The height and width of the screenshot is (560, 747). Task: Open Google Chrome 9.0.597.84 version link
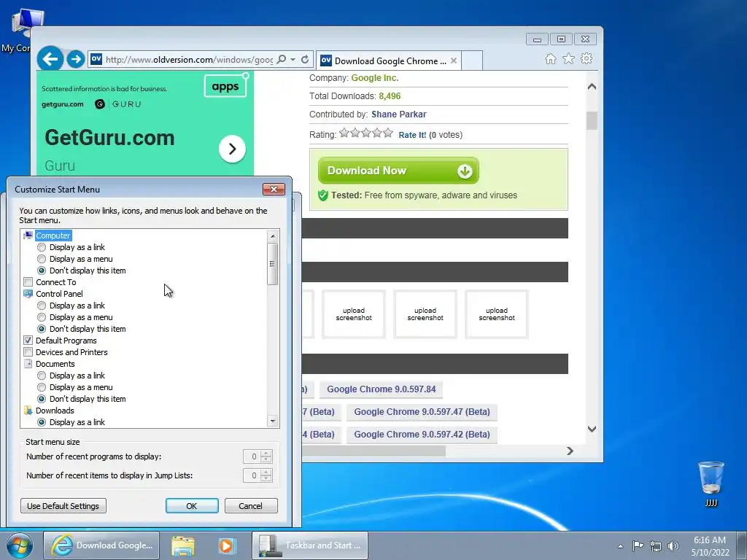381,389
